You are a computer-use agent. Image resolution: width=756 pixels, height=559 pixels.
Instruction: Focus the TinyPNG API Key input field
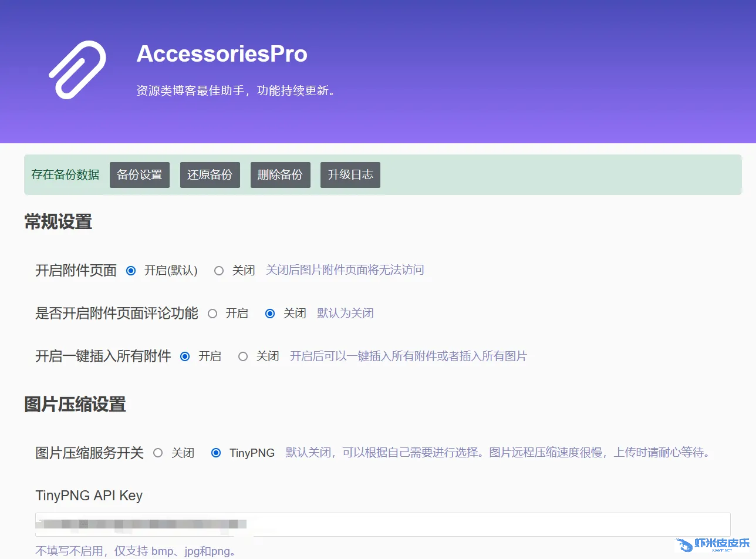pyautogui.click(x=383, y=524)
